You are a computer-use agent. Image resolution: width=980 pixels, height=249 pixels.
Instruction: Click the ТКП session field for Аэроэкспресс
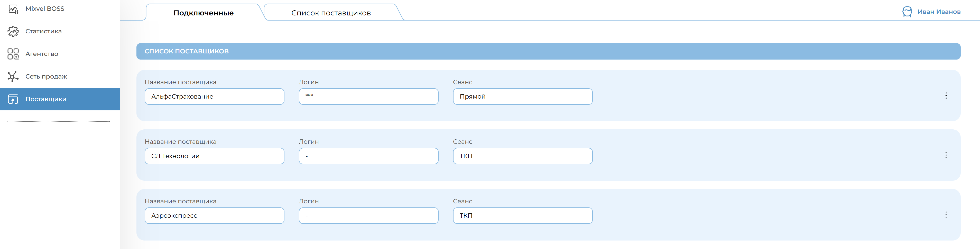pos(522,216)
